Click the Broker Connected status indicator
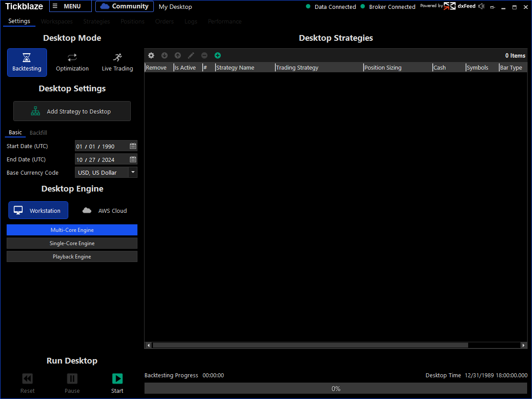This screenshot has width=532, height=399. (x=388, y=7)
